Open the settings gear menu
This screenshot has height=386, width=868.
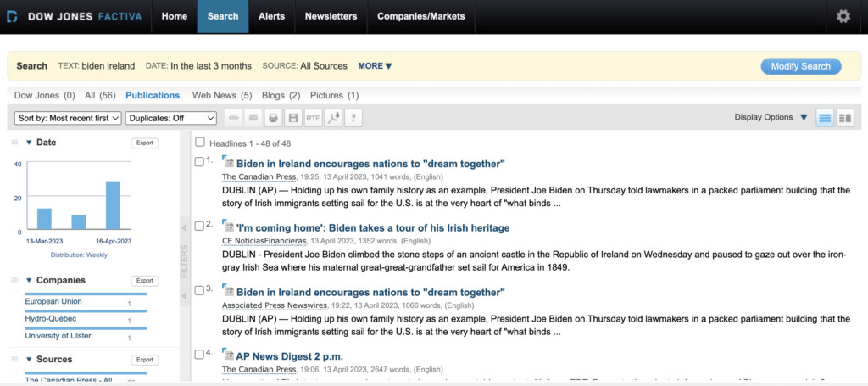click(x=843, y=16)
